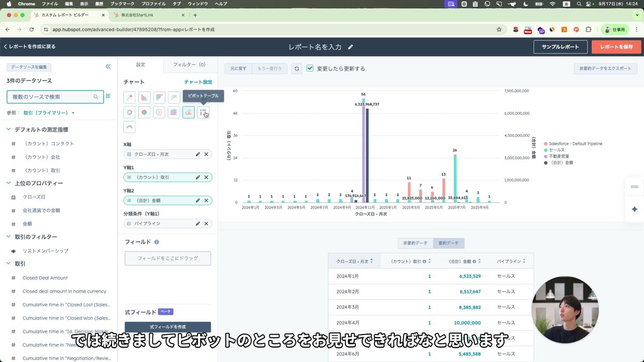Open the 取引（プライマリー） reference dropdown

click(x=49, y=113)
